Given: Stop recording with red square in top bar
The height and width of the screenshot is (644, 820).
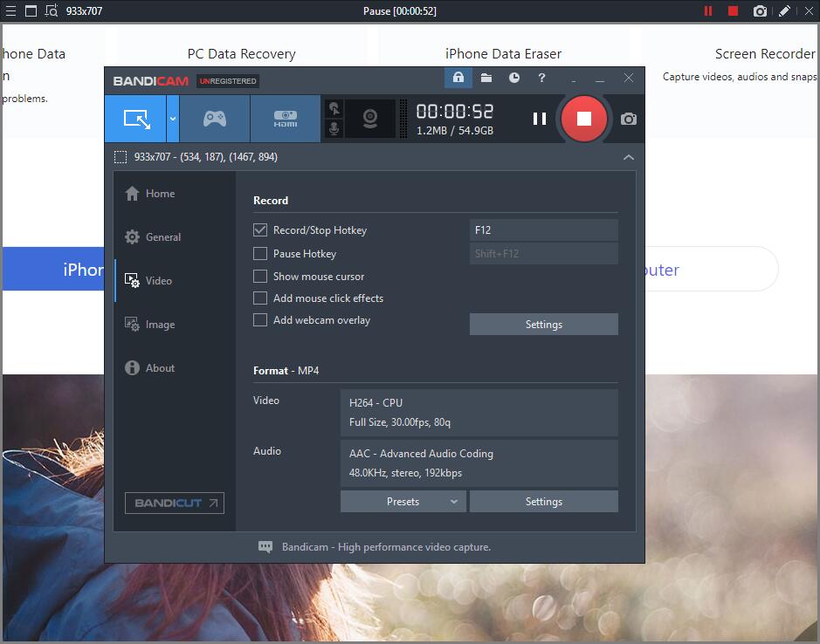Looking at the screenshot, I should coord(734,11).
